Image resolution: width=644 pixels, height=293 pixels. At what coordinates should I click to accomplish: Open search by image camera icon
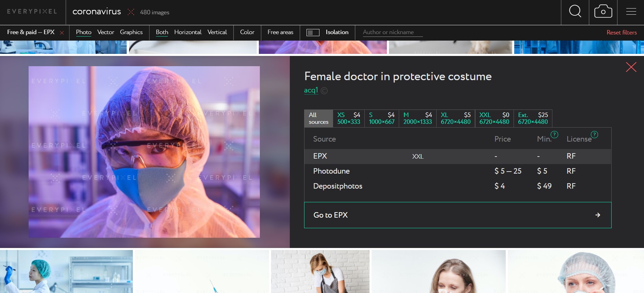click(x=603, y=12)
